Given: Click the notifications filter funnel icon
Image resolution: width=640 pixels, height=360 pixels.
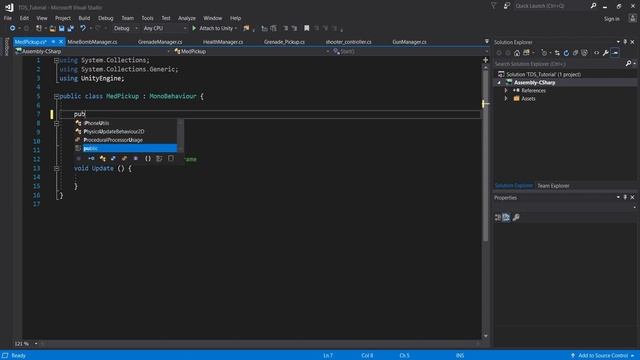Looking at the screenshot, I should (x=493, y=6).
